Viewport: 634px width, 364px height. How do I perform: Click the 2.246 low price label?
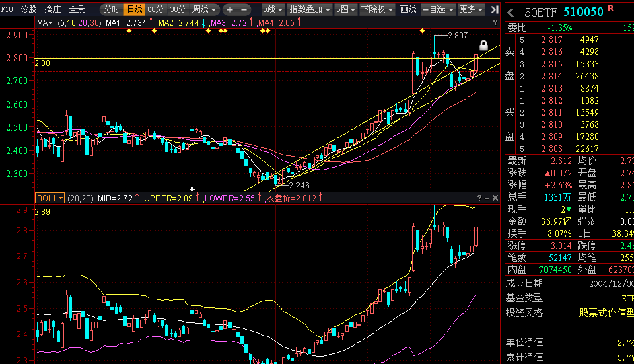[300, 186]
